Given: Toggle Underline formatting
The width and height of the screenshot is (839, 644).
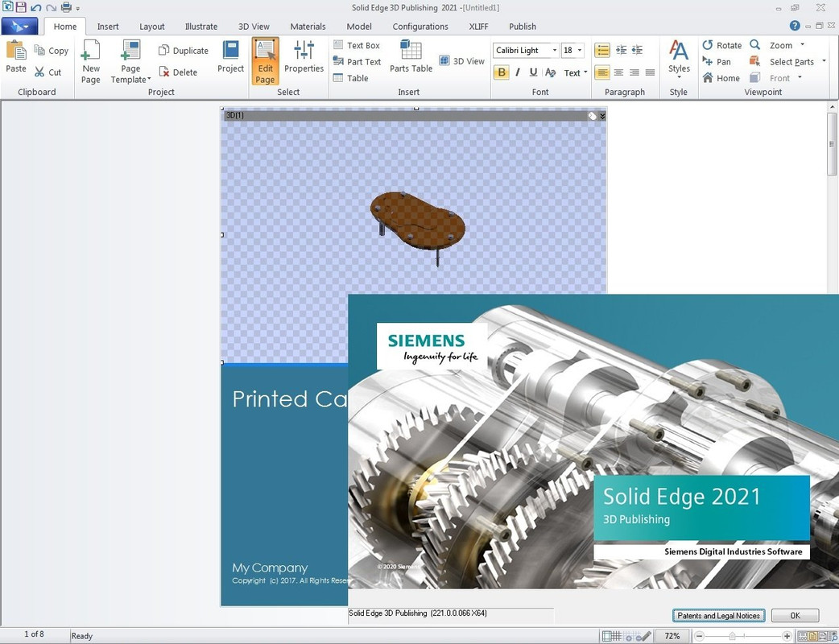Looking at the screenshot, I should pos(533,72).
